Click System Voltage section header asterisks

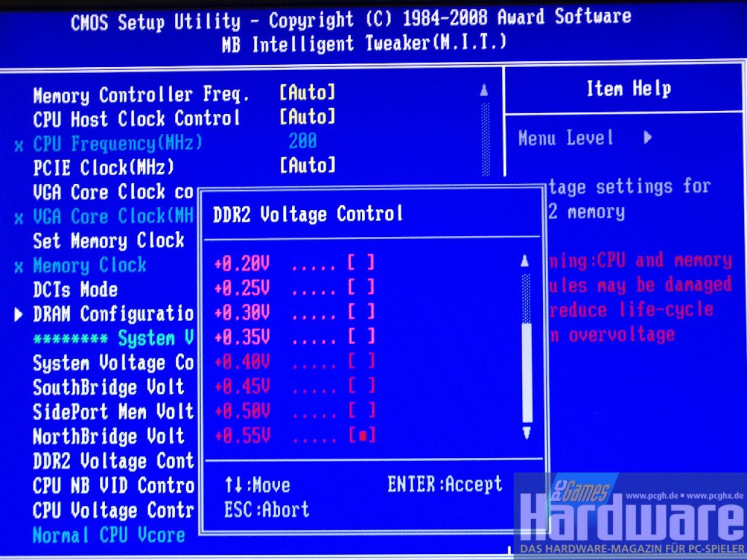pyautogui.click(x=71, y=339)
